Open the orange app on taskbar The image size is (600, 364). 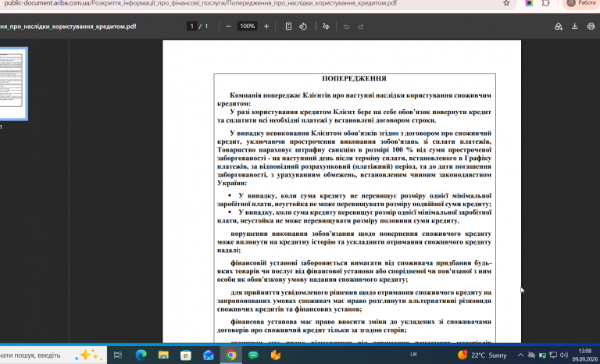(x=276, y=355)
